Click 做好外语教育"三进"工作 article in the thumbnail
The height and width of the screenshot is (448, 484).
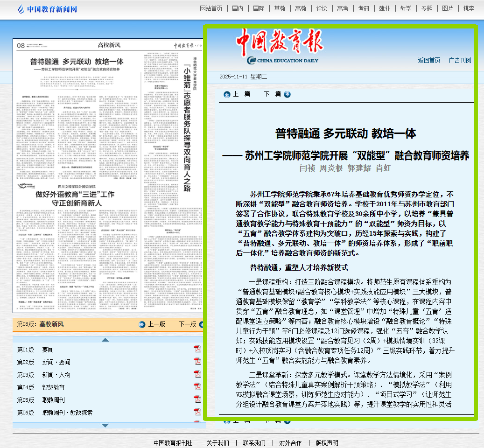pyautogui.click(x=75, y=199)
